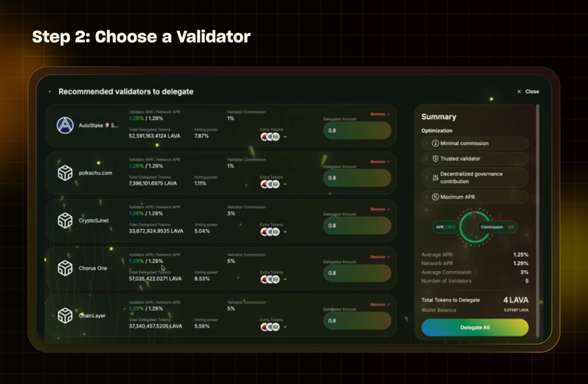Select Trusted validator optimization
The height and width of the screenshot is (384, 588).
(x=475, y=158)
